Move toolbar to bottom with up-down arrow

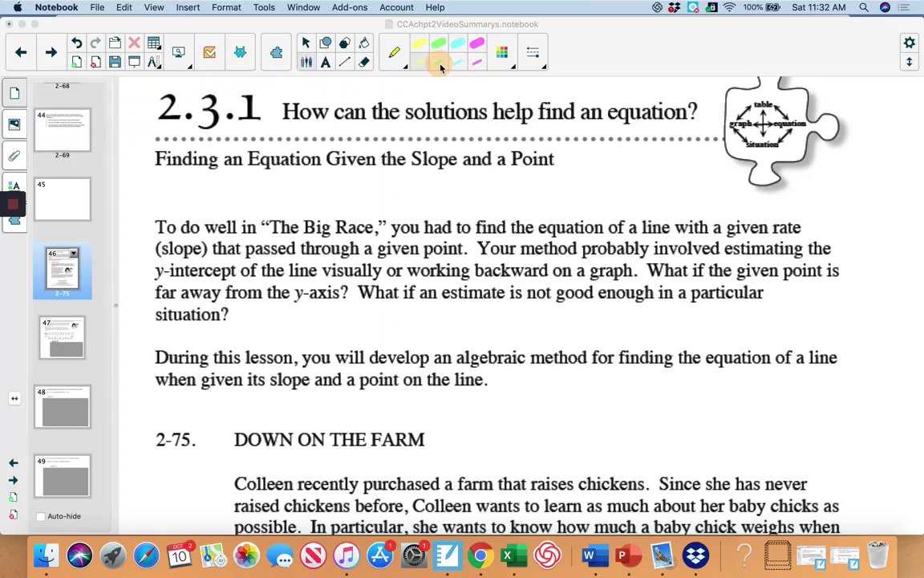pos(910,62)
